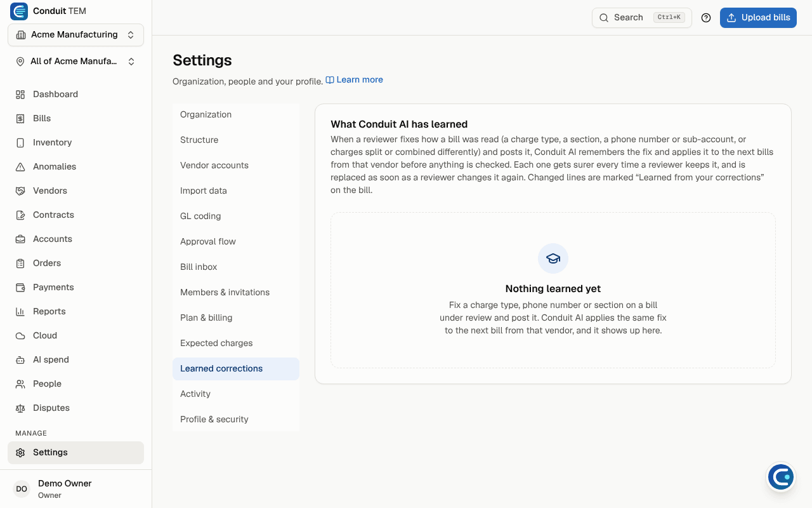Click the Disputes scales icon
Image resolution: width=812 pixels, height=508 pixels.
point(20,408)
